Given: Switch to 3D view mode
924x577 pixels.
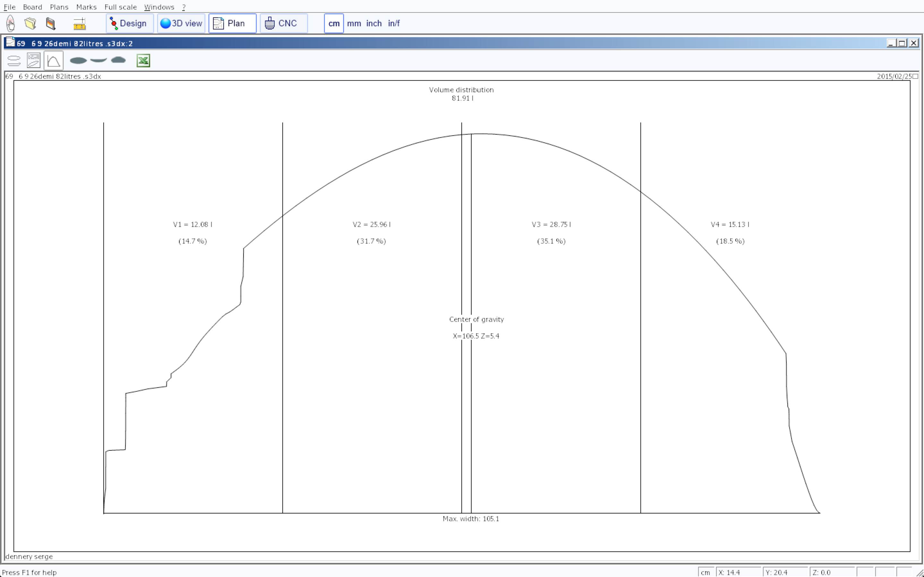Looking at the screenshot, I should point(181,23).
